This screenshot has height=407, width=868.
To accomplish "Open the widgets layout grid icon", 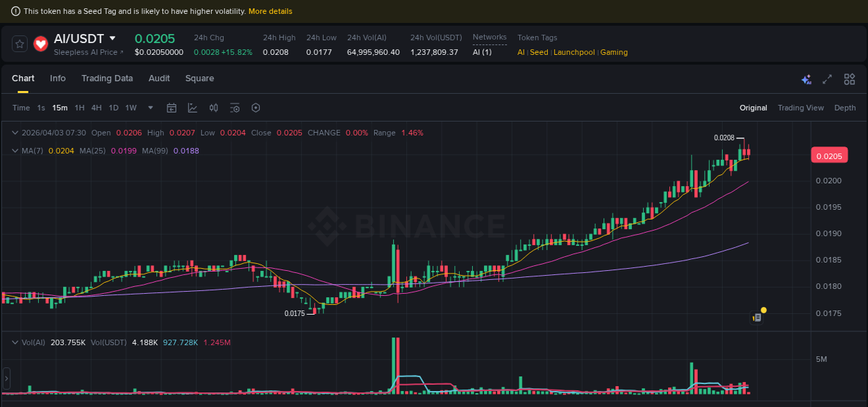I will click(x=849, y=79).
